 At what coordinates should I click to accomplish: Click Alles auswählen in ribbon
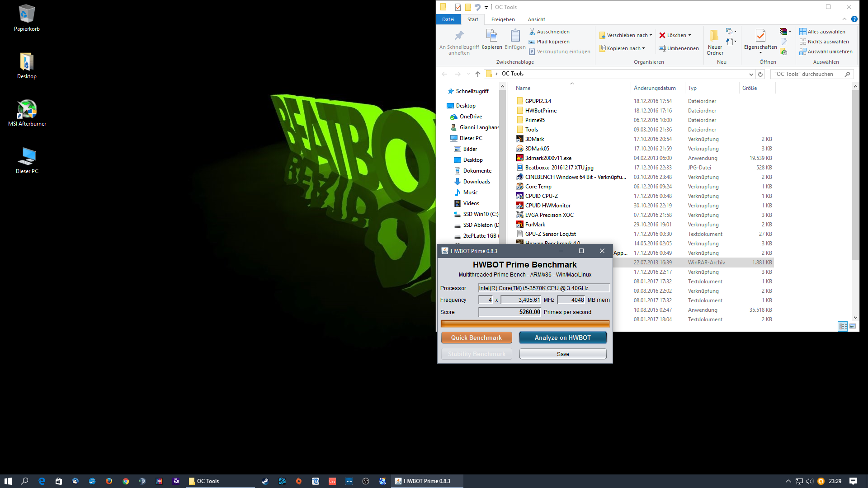pos(822,32)
